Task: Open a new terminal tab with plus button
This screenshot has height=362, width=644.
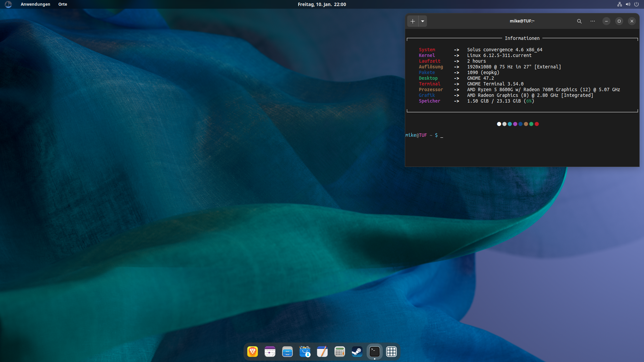Action: pos(413,21)
